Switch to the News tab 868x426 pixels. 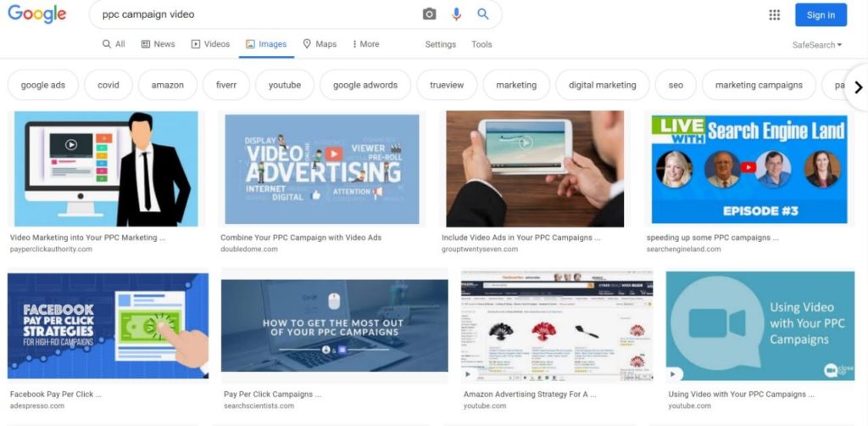pyautogui.click(x=158, y=44)
